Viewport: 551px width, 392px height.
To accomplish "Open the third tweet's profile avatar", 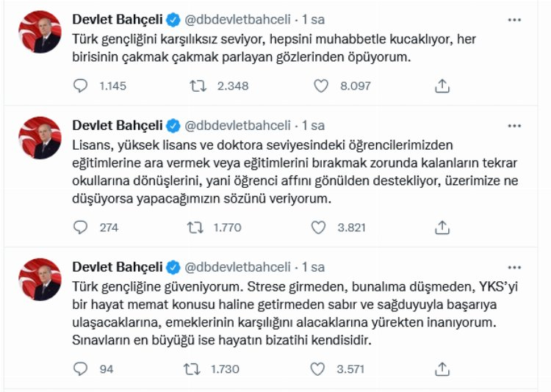I will [x=40, y=279].
